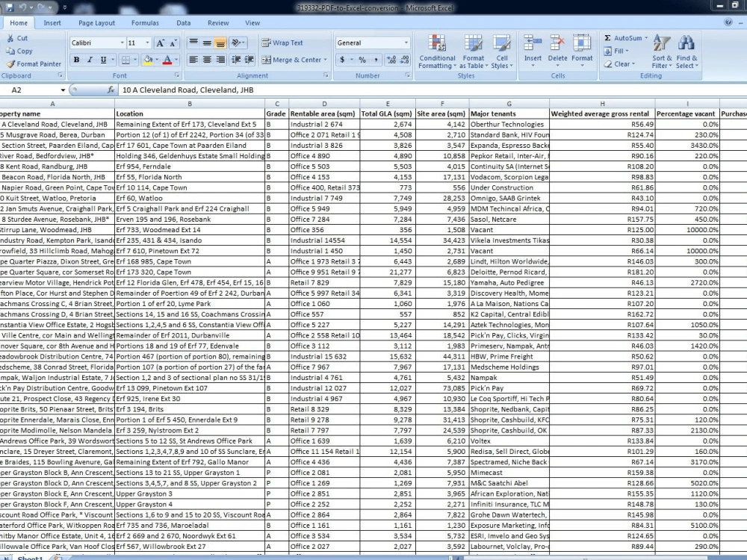
Task: Select column H header
Action: (x=602, y=103)
